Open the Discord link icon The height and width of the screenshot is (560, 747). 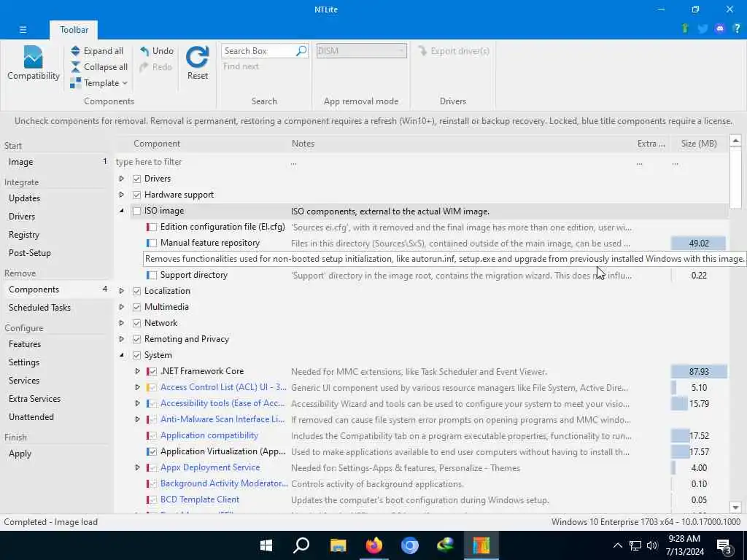pos(720,28)
